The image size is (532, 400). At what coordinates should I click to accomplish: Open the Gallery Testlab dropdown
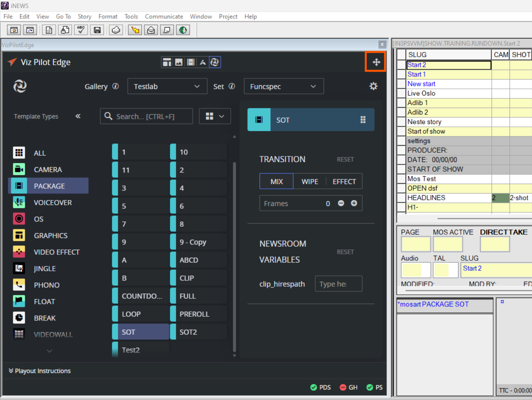[167, 86]
